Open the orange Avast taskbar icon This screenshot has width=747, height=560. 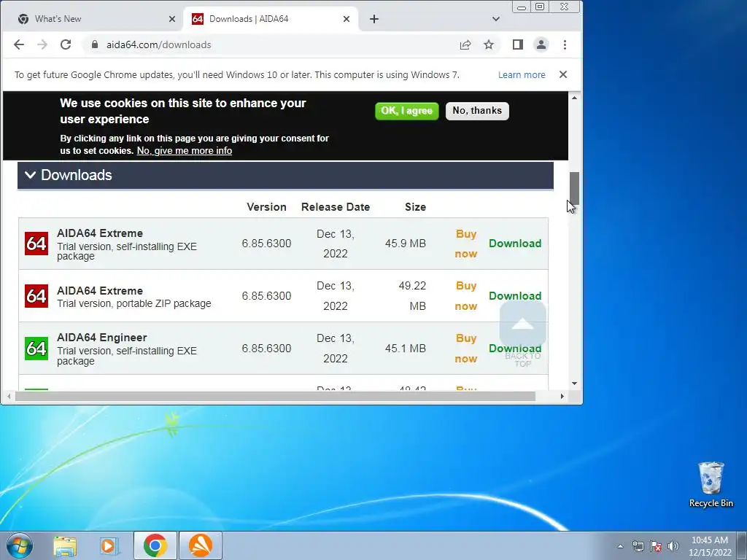(201, 545)
